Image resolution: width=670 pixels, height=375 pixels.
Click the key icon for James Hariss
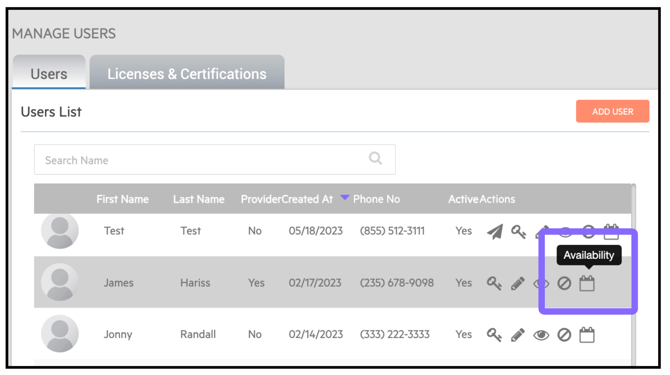tap(494, 283)
